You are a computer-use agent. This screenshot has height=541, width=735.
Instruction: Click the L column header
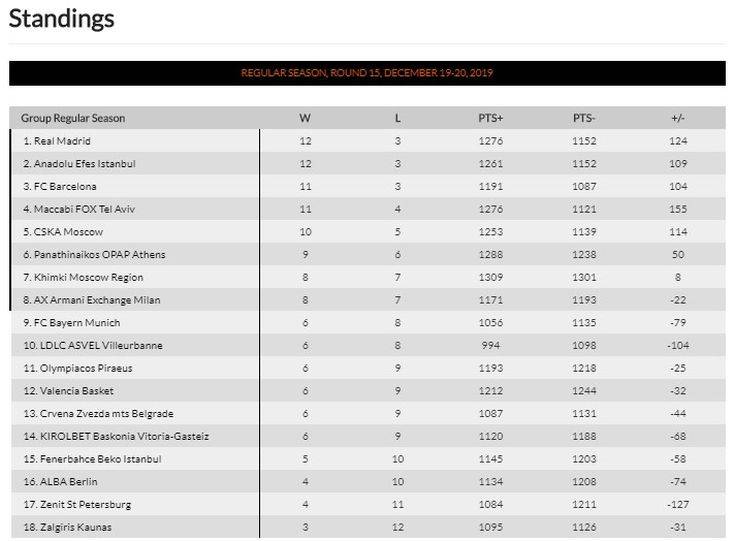[398, 118]
